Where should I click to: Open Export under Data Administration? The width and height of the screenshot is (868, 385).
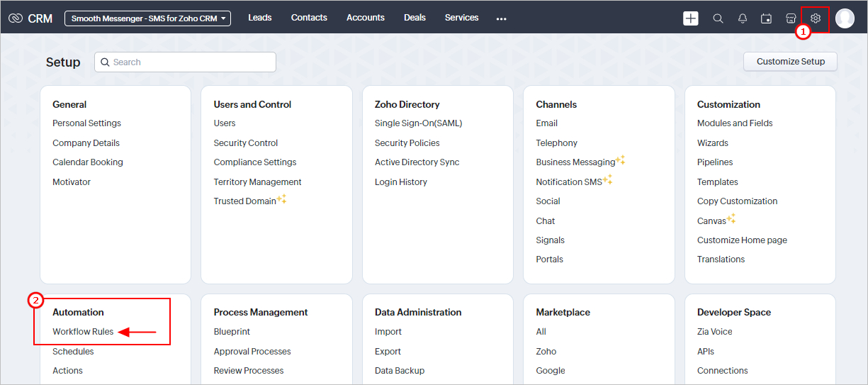388,352
